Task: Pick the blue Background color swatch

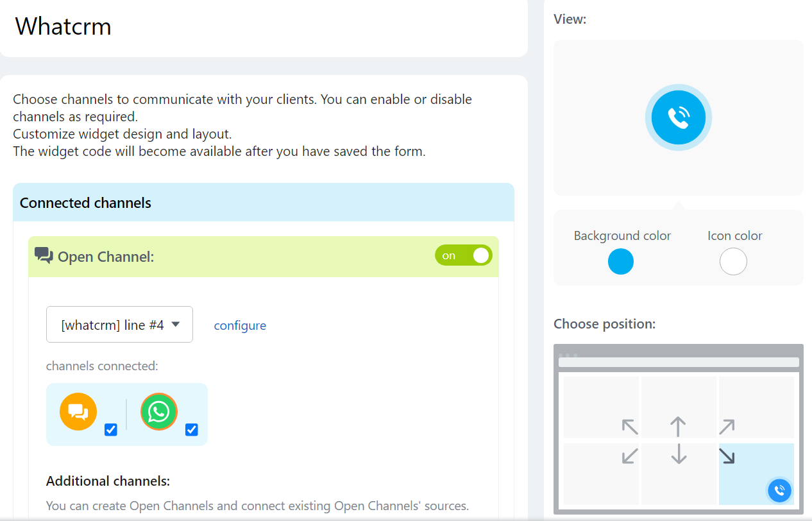Action: 621,262
